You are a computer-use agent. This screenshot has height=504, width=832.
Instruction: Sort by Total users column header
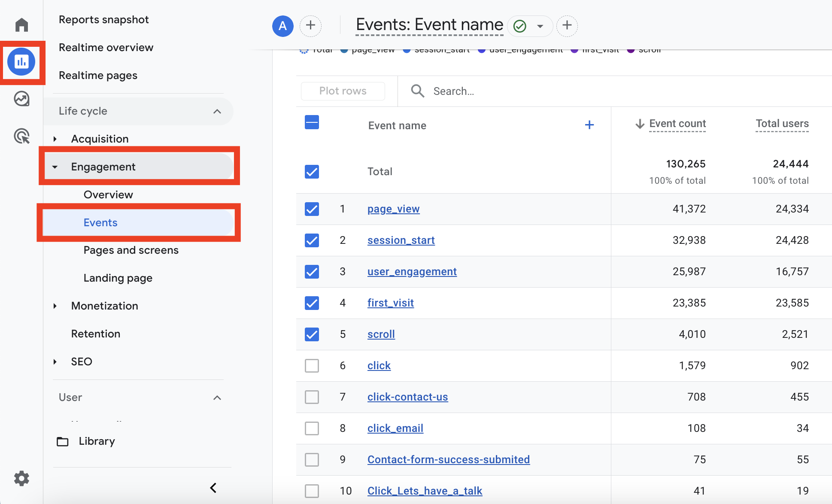(782, 124)
